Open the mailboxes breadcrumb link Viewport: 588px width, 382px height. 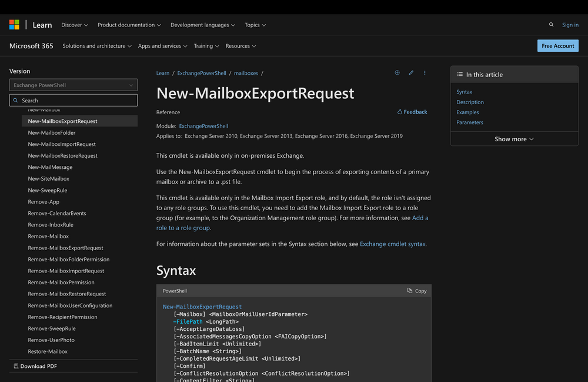[246, 72]
